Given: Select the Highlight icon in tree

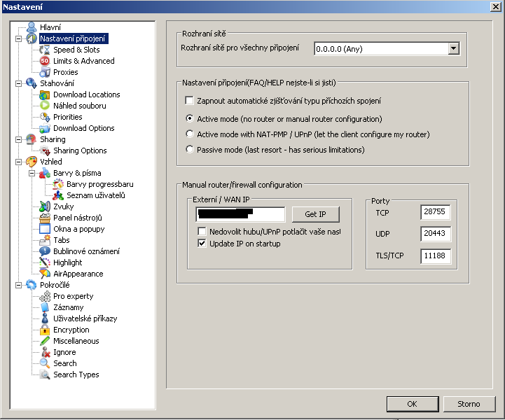Looking at the screenshot, I should [x=46, y=262].
